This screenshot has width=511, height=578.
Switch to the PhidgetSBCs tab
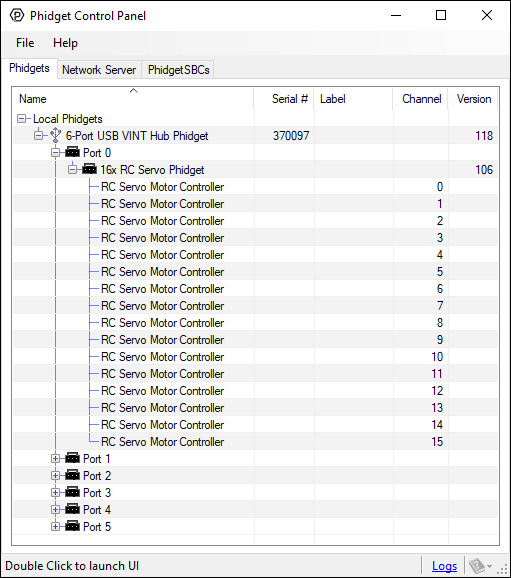178,70
